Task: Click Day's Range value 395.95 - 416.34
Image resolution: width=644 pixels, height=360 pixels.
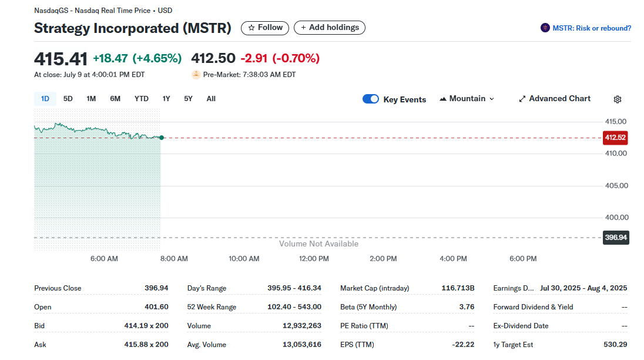Action: 294,288
